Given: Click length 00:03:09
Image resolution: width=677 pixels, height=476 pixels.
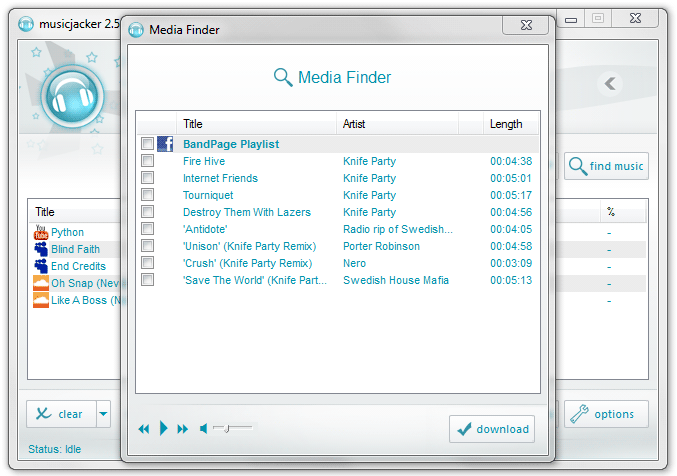Looking at the screenshot, I should tap(511, 263).
